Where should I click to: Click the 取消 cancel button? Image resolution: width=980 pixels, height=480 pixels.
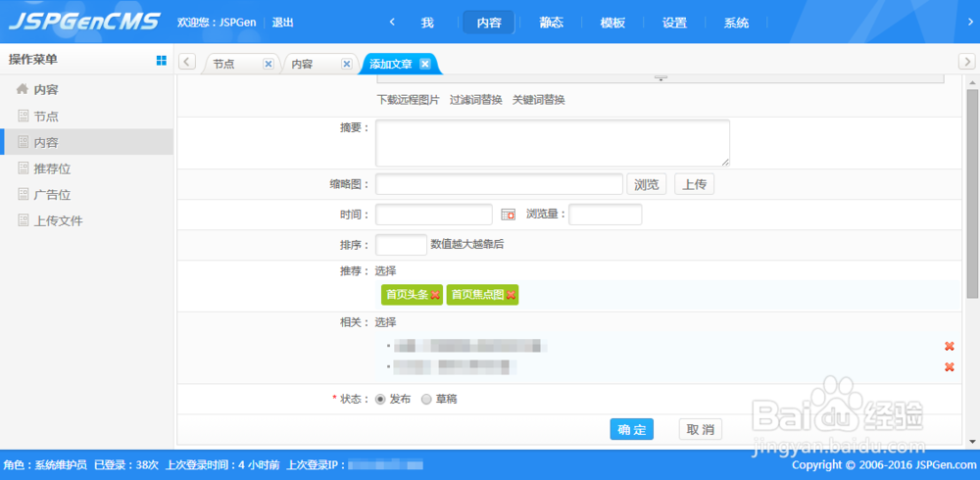700,429
